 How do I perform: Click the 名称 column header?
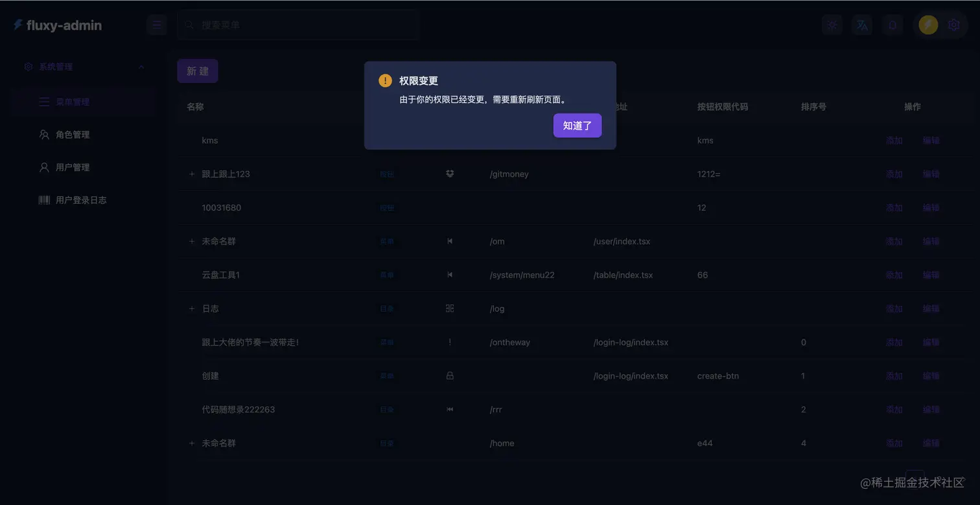pos(195,106)
